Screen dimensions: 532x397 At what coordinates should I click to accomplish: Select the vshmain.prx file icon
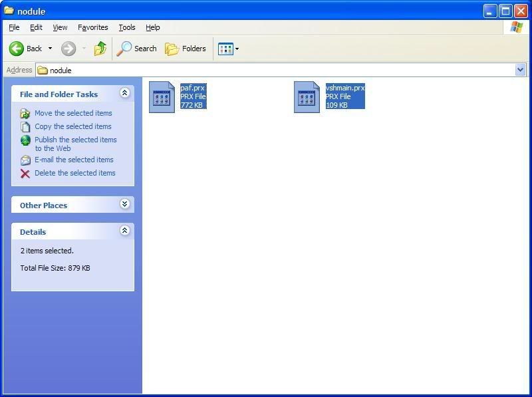coord(307,96)
